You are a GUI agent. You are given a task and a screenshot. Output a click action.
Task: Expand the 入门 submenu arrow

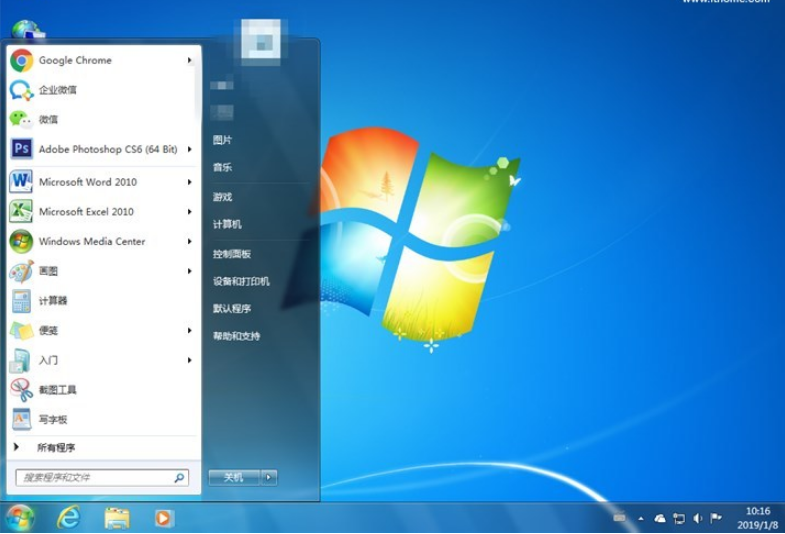pos(189,360)
